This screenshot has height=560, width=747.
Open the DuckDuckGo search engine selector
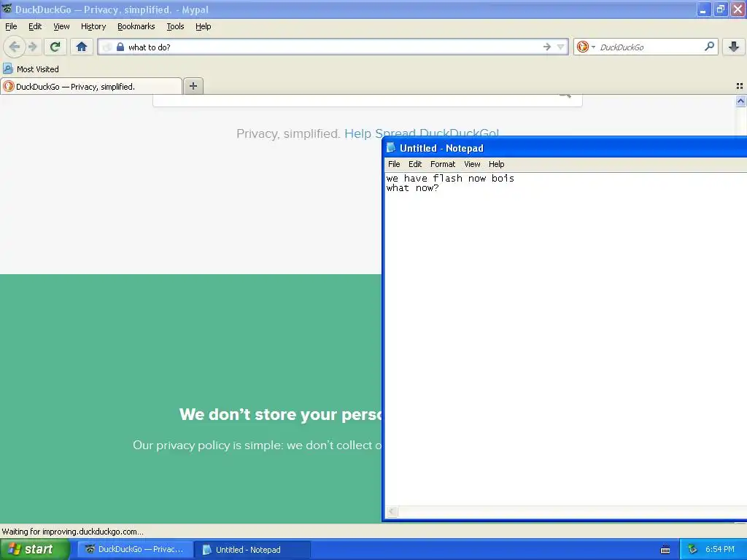click(587, 47)
